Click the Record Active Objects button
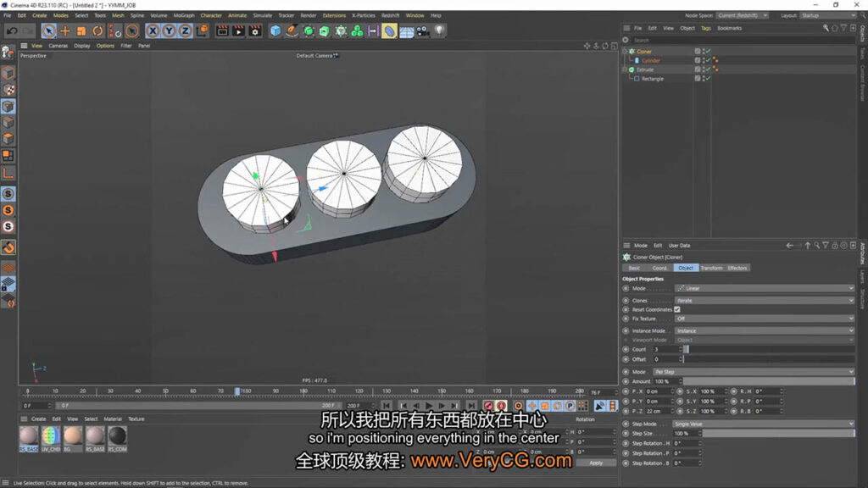868x488 pixels. click(488, 406)
